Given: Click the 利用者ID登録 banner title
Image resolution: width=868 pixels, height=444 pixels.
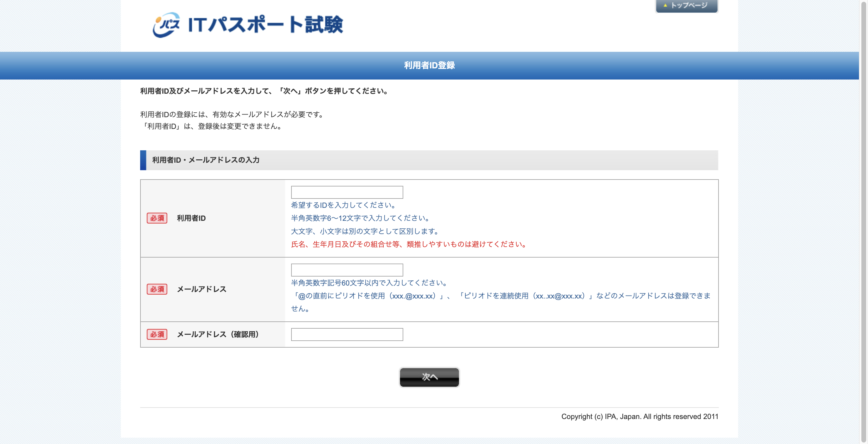Looking at the screenshot, I should coord(429,65).
